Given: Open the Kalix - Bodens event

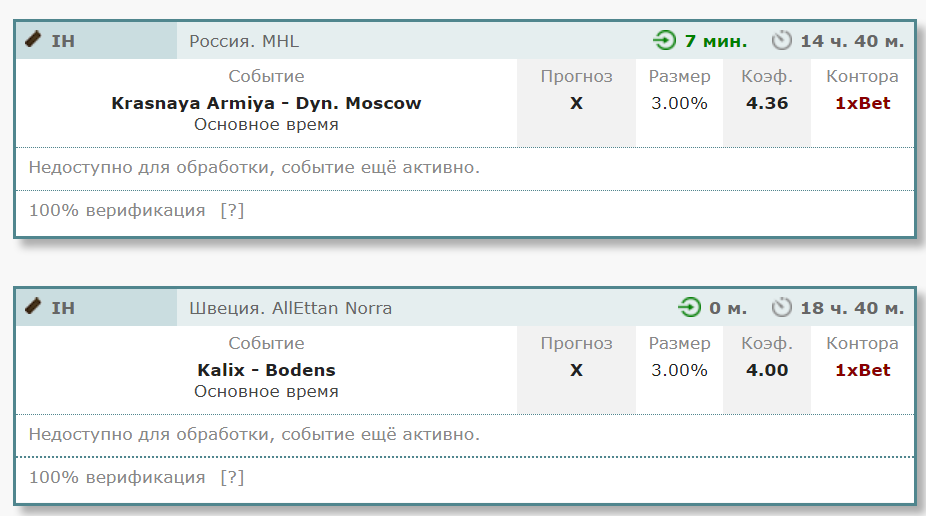Looking at the screenshot, I should (x=266, y=370).
